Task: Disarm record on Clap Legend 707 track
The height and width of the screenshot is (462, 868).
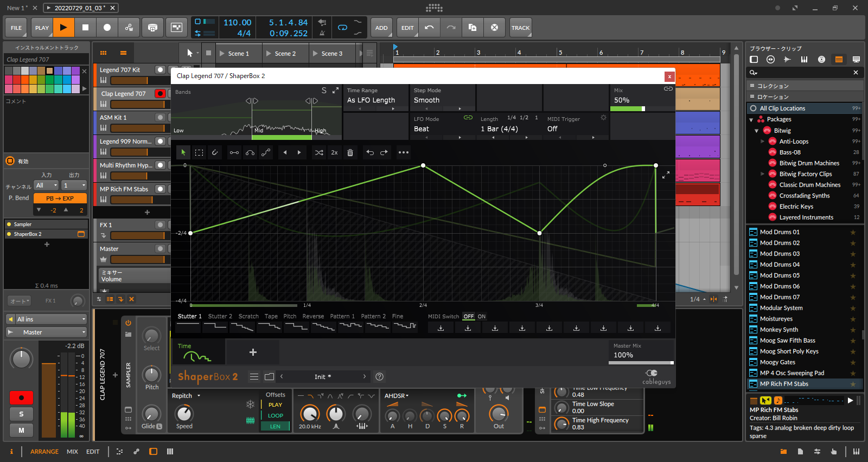Action: pos(160,93)
